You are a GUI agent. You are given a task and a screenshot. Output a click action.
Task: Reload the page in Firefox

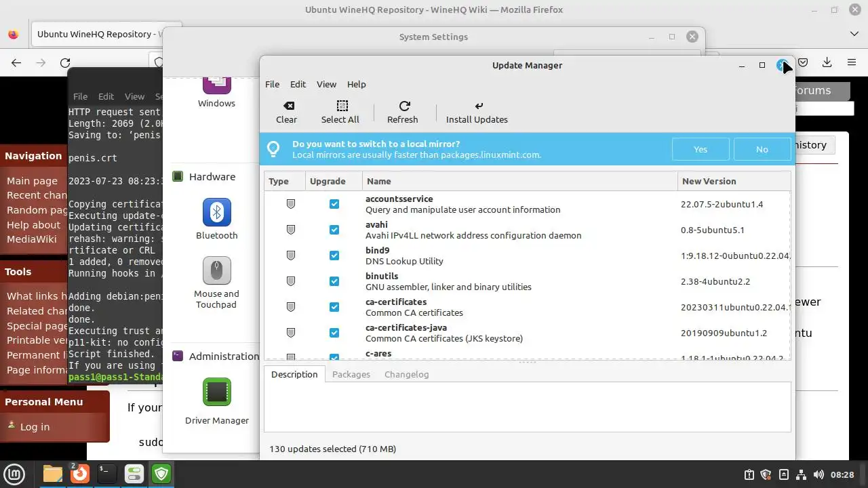coord(65,62)
